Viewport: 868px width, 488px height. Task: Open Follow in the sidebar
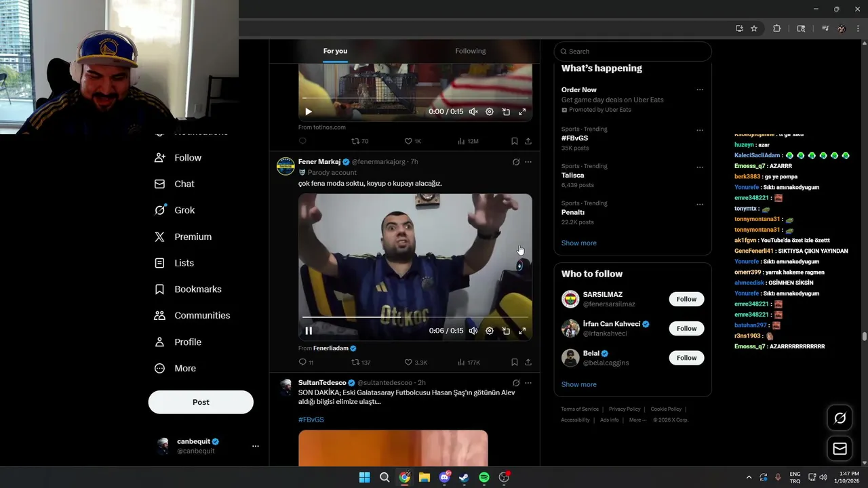point(178,158)
